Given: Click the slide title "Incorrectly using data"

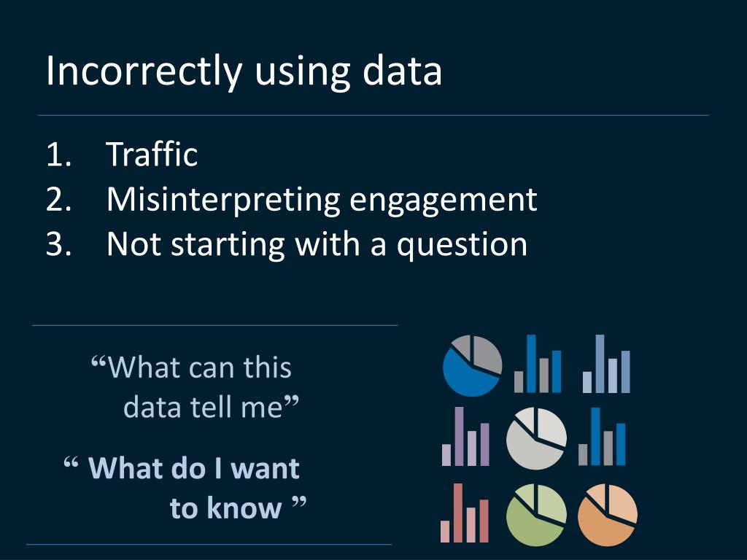Looking at the screenshot, I should 244,71.
